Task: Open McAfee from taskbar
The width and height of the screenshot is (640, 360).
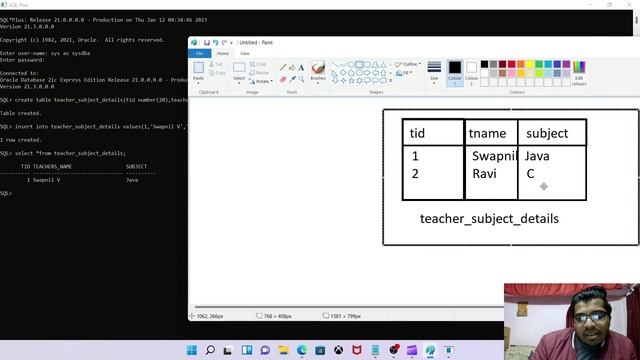Action: (x=357, y=350)
